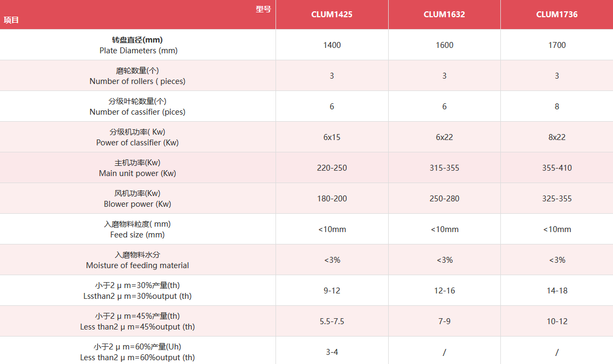This screenshot has height=364, width=613.
Task: Select <3% moisture under CLUM1632
Action: pyautogui.click(x=444, y=260)
